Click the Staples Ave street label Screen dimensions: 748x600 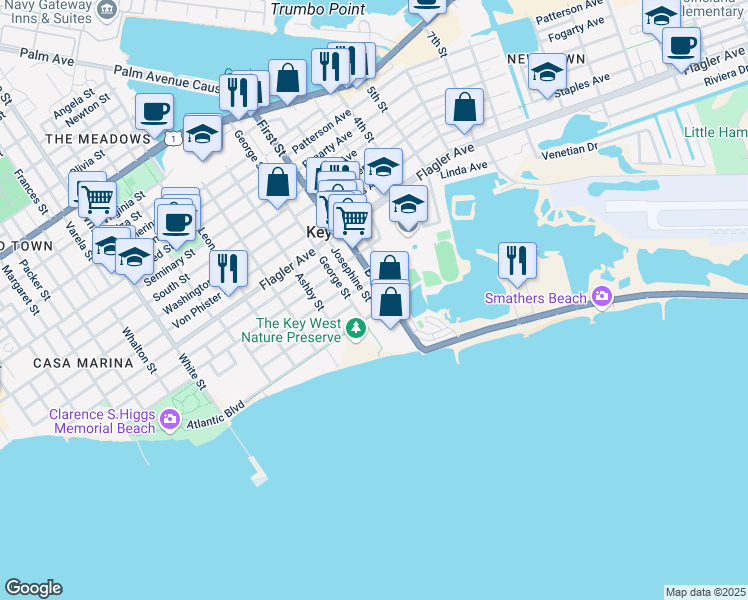582,85
